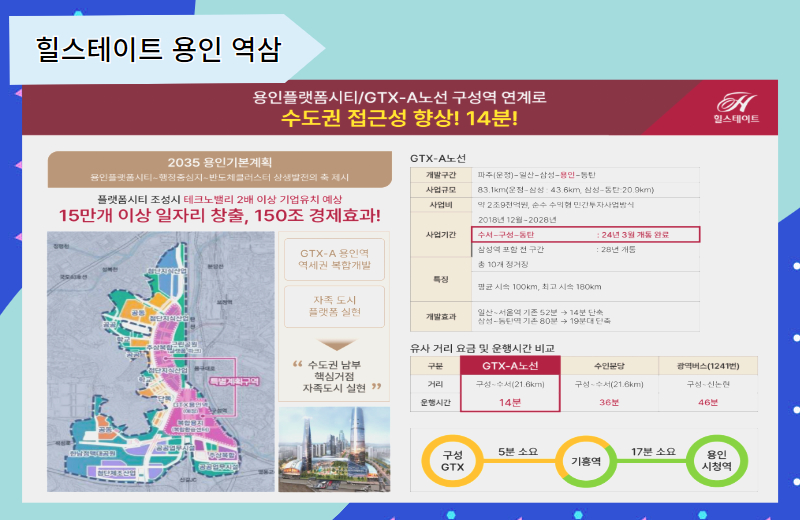800x520 pixels.
Task: Click the 5분 소요 label
Action: click(x=518, y=452)
